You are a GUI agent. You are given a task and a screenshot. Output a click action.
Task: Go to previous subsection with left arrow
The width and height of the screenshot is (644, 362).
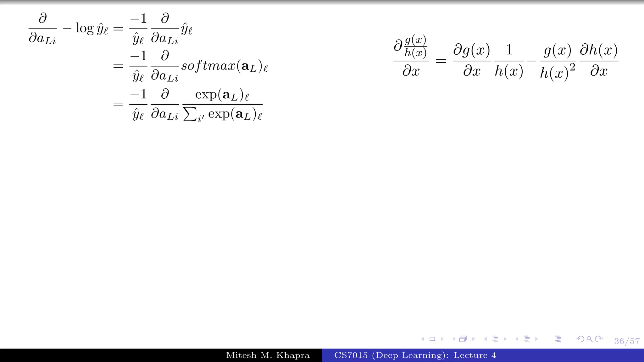tap(486, 339)
